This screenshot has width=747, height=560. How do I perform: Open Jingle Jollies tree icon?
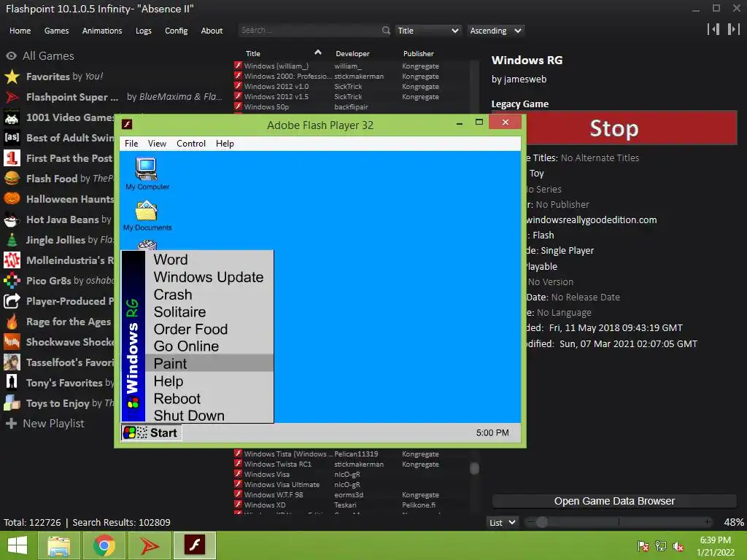(x=12, y=240)
